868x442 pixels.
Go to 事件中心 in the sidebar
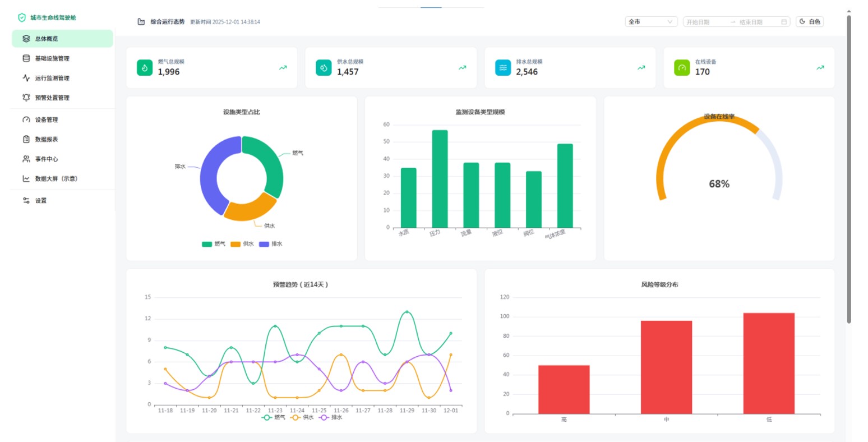point(47,159)
